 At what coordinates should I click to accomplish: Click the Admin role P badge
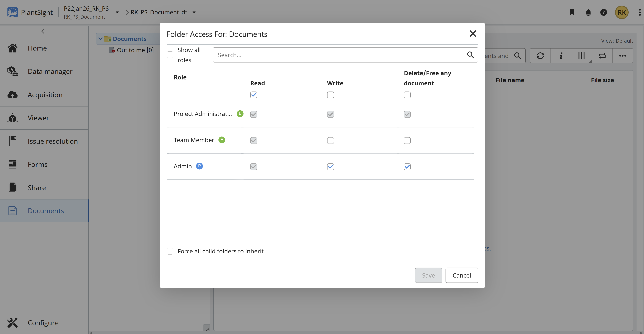point(199,166)
